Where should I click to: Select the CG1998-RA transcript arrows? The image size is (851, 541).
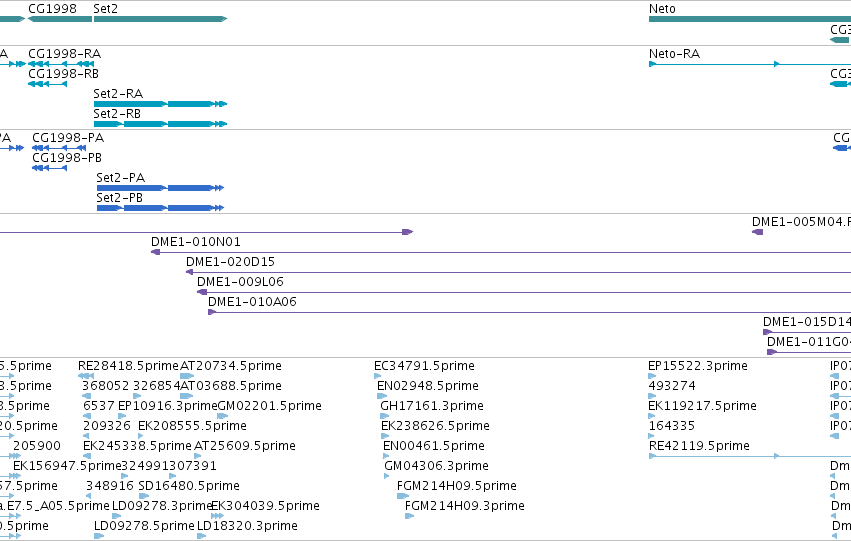coord(61,64)
